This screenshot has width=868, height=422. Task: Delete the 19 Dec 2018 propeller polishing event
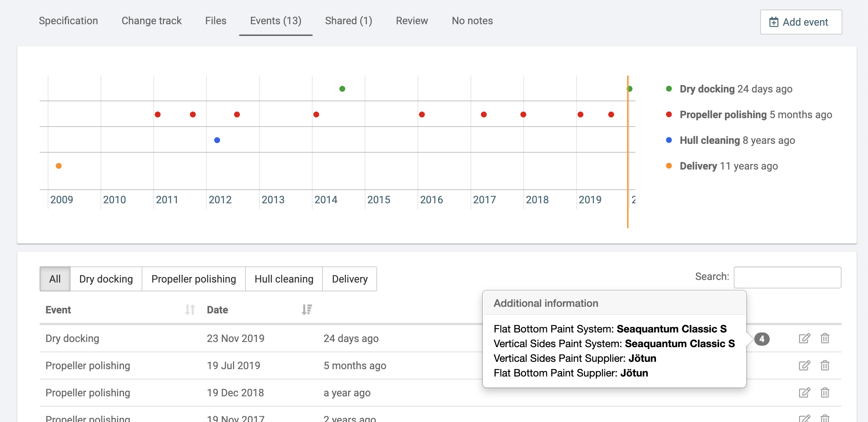(825, 393)
